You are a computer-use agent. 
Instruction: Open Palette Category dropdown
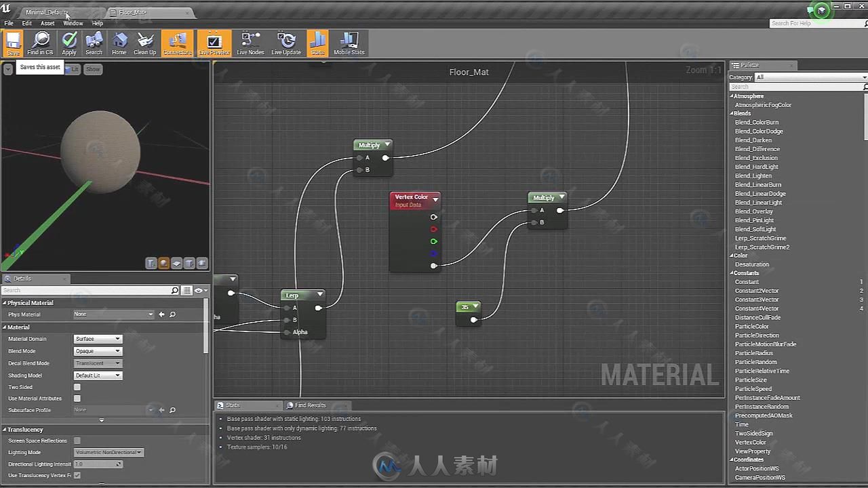point(811,77)
